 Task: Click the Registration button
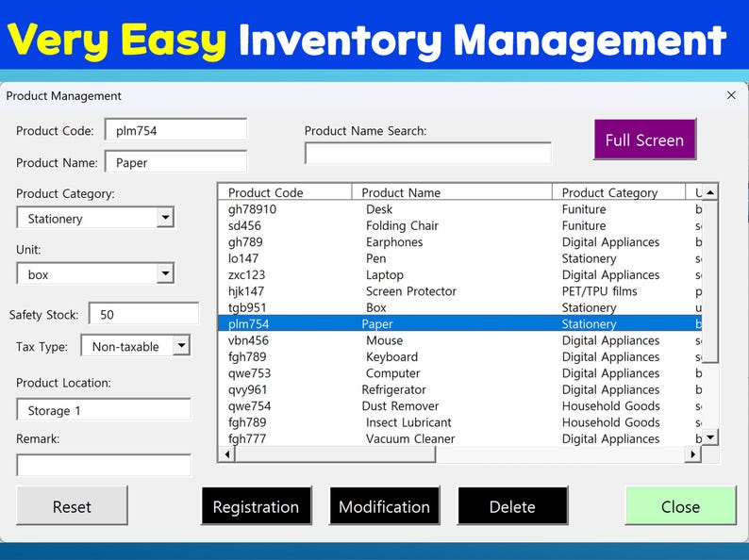pyautogui.click(x=256, y=506)
